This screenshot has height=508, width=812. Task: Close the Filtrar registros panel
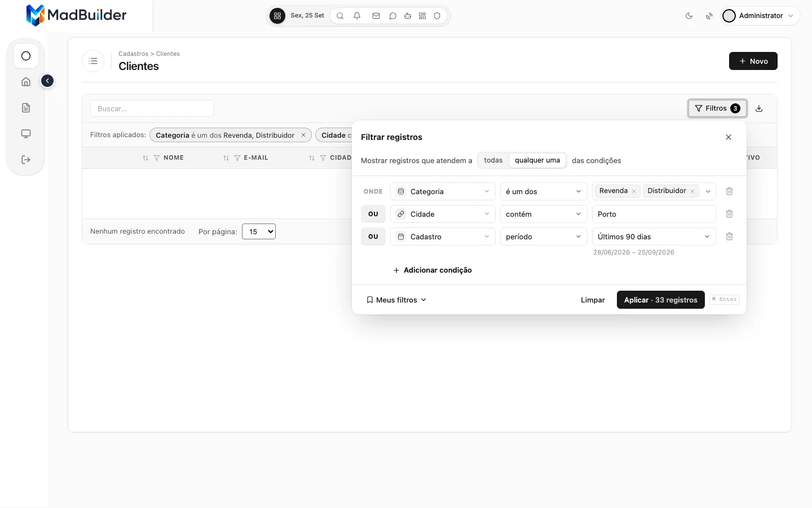729,137
